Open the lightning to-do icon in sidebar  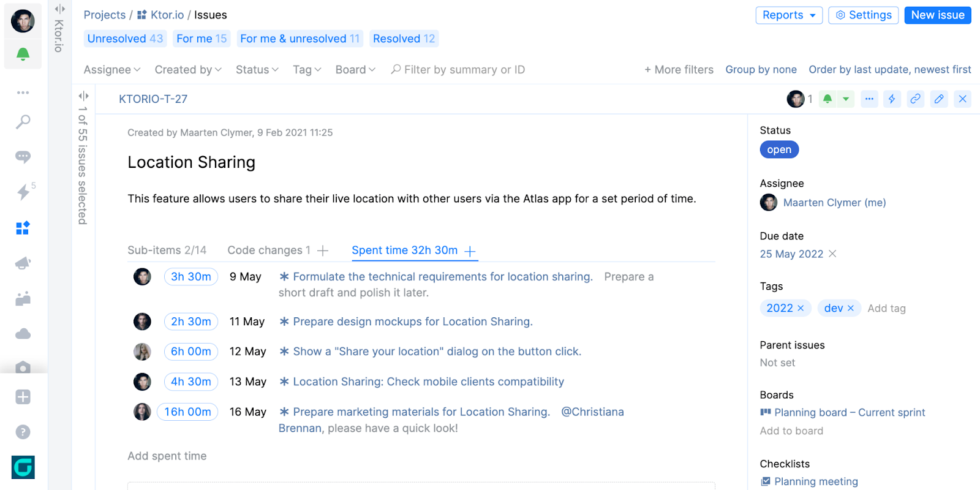(23, 192)
